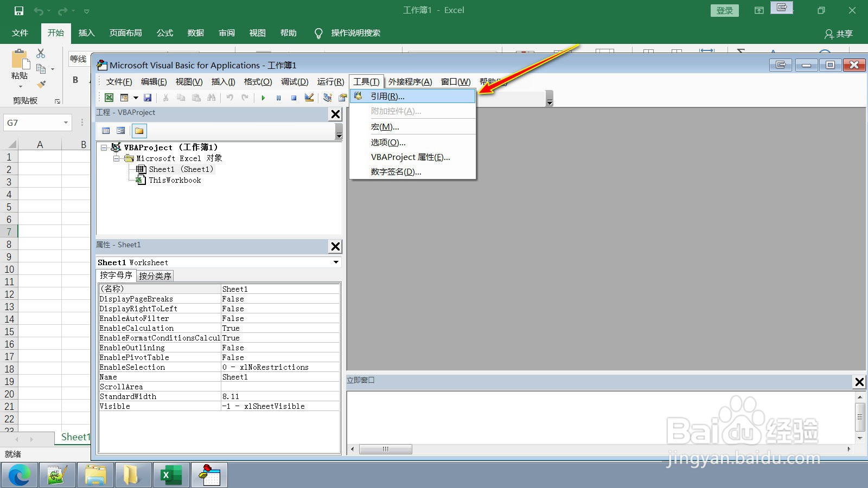Open the 调试(D) menu

(294, 81)
